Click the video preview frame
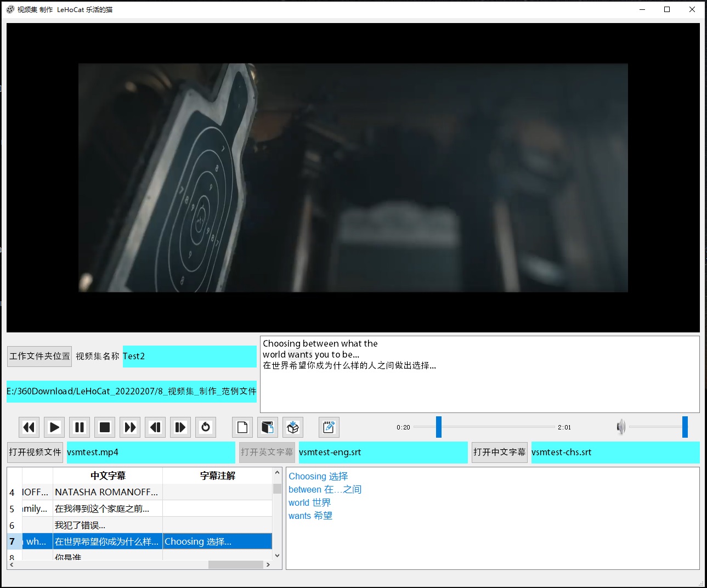The height and width of the screenshot is (588, 707). click(353, 178)
